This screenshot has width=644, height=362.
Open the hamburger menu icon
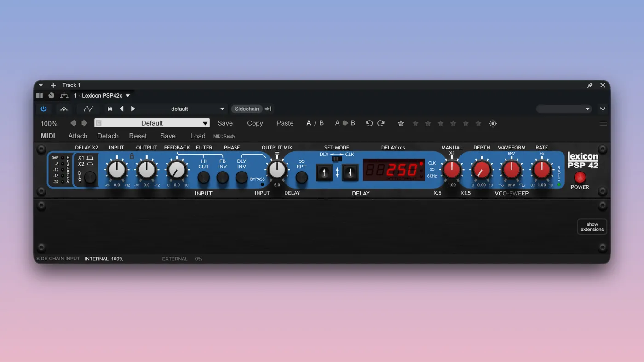[x=603, y=123]
